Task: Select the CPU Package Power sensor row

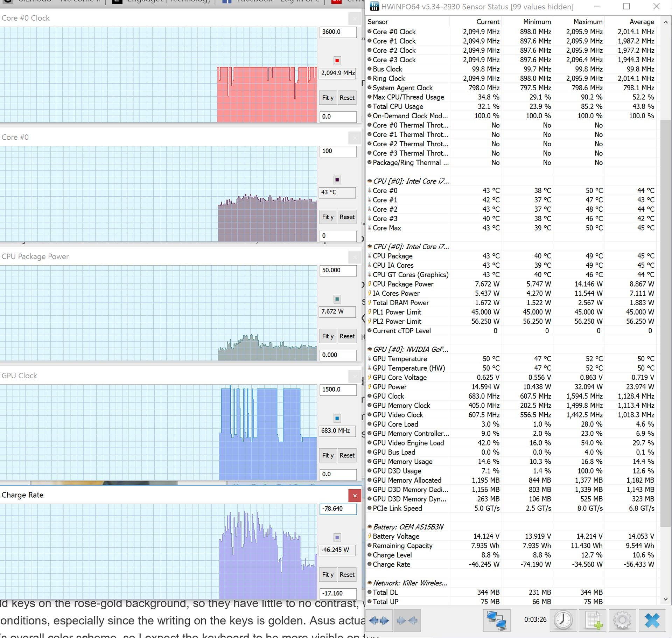Action: [x=511, y=284]
